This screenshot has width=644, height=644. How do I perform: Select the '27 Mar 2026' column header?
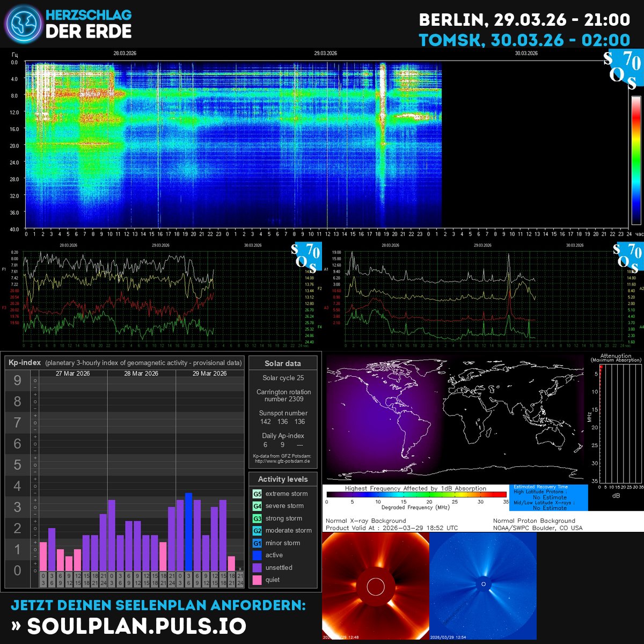pyautogui.click(x=73, y=374)
